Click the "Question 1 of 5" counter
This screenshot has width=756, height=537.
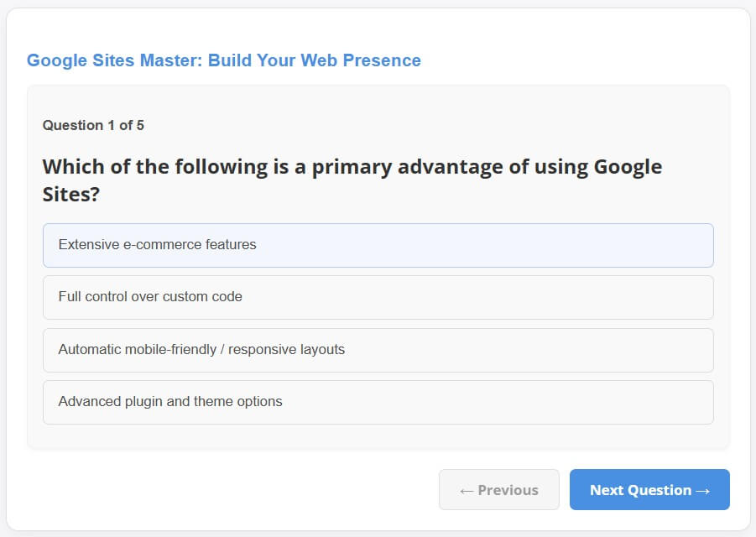(93, 125)
